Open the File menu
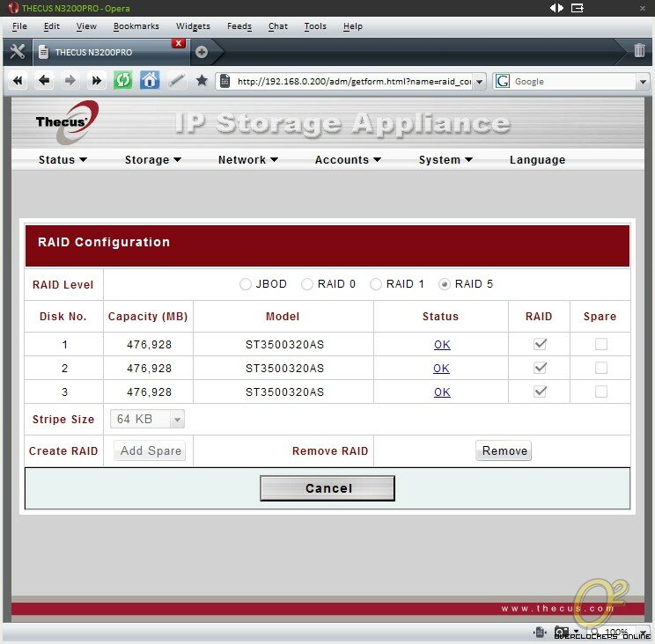655x644 pixels. (19, 26)
